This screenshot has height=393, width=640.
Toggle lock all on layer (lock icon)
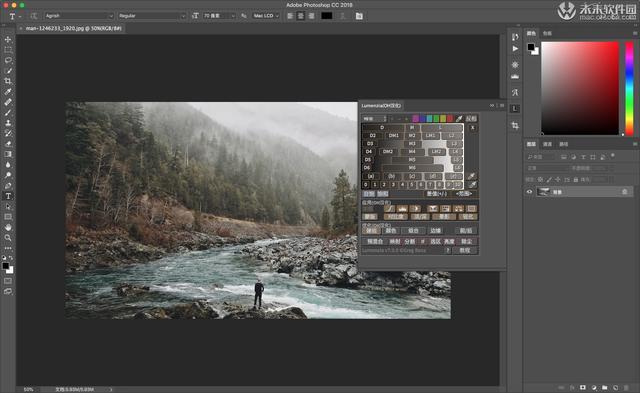click(576, 180)
